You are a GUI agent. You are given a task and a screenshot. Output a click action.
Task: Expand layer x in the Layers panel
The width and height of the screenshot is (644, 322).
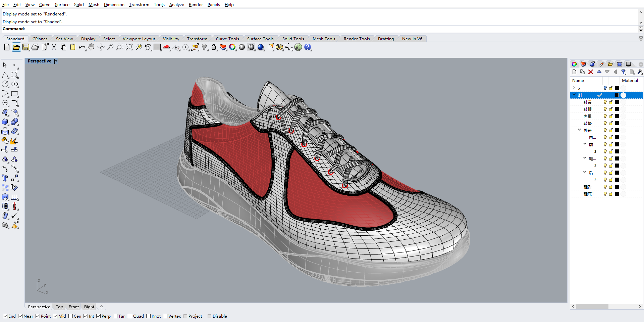(x=574, y=88)
